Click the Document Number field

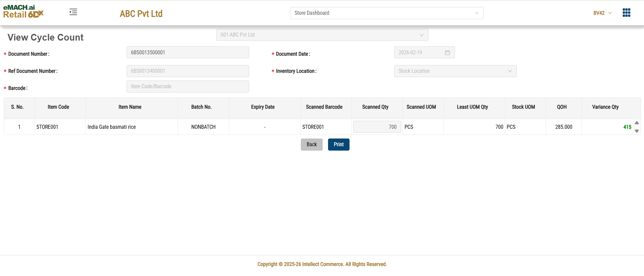[188, 52]
